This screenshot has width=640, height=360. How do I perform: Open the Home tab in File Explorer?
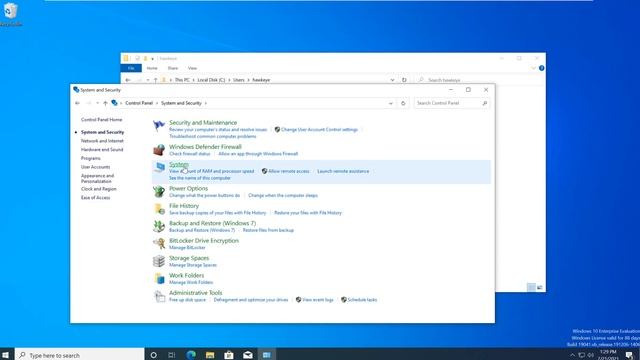(152, 68)
